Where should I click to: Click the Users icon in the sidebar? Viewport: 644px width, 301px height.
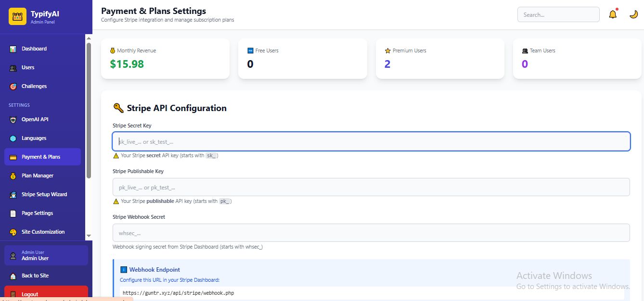13,68
